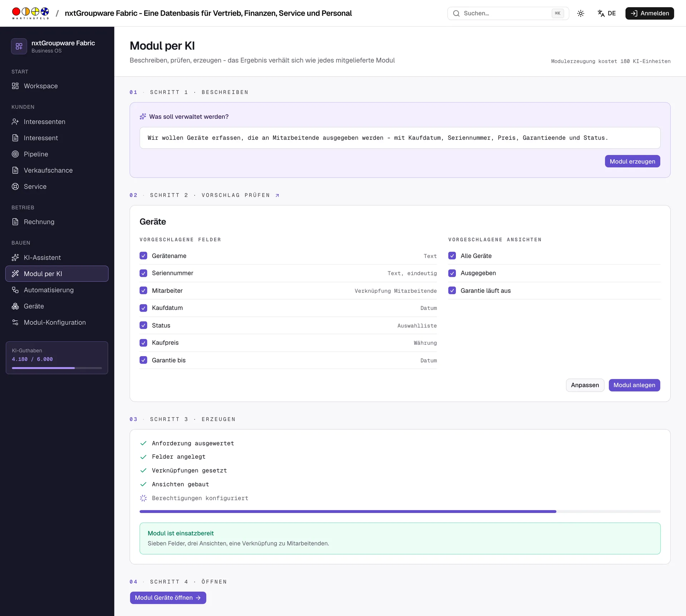Click the KI-Guthaben progress bar

click(57, 368)
